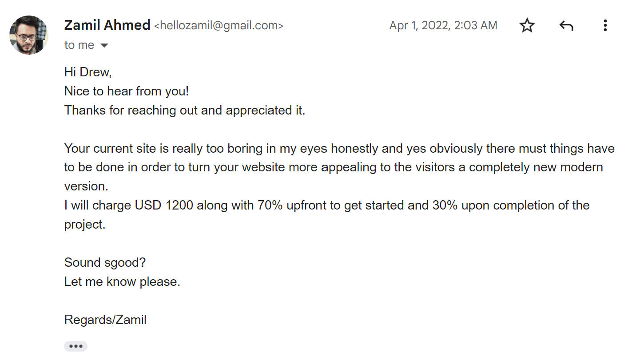Click the "Nice to hear from you!" line
The height and width of the screenshot is (356, 644).
click(127, 91)
